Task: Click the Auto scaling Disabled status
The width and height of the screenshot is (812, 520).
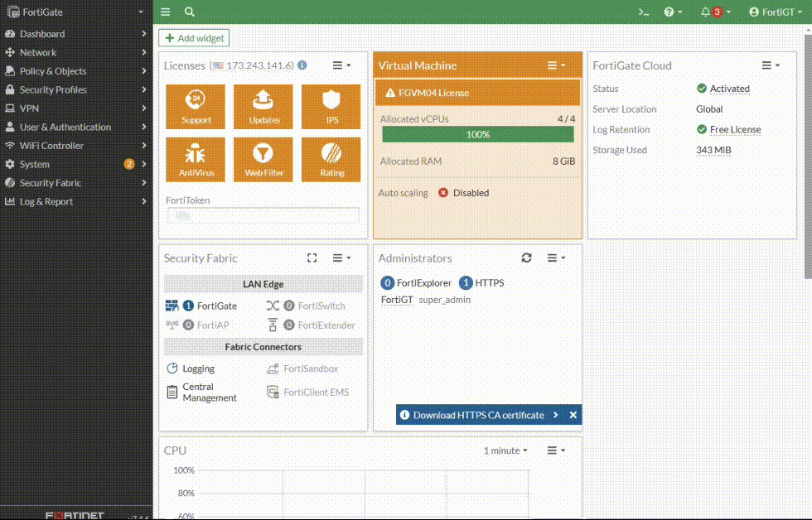Action: pos(463,193)
